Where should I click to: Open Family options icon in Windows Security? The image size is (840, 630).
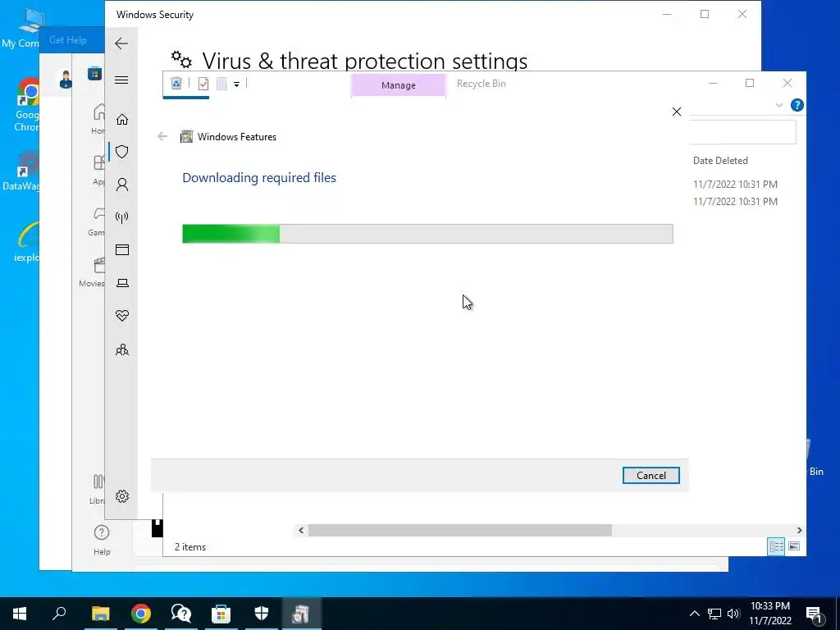click(122, 349)
